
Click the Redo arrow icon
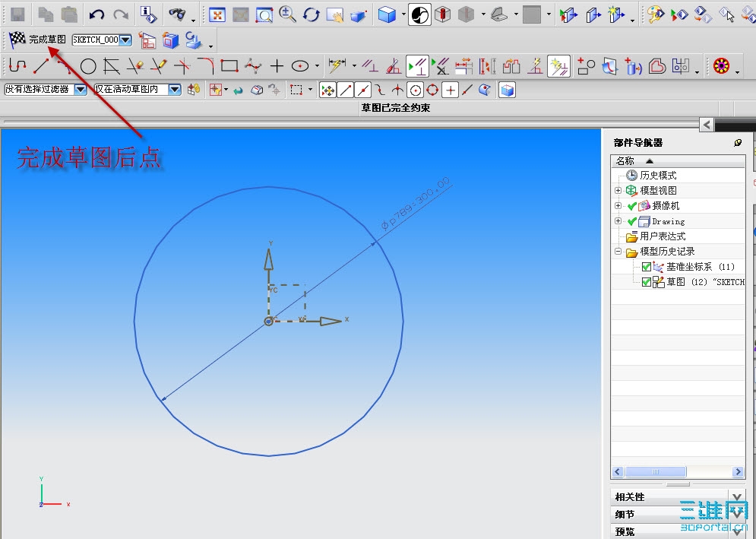pyautogui.click(x=121, y=14)
